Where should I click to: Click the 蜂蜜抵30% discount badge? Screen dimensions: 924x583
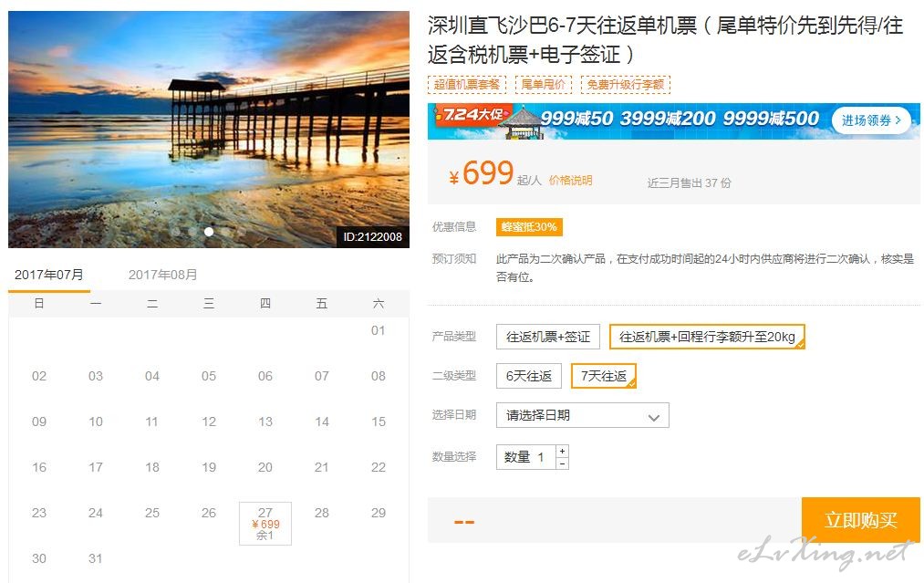point(529,227)
